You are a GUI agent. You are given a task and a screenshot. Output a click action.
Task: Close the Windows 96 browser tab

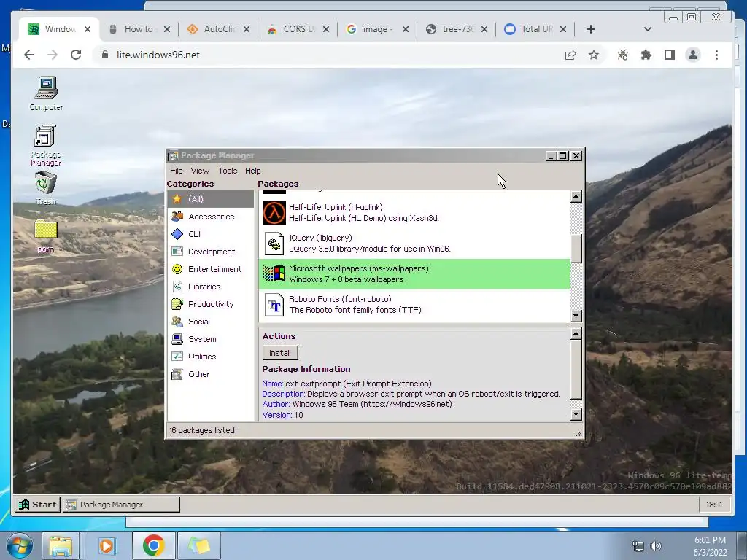click(88, 29)
